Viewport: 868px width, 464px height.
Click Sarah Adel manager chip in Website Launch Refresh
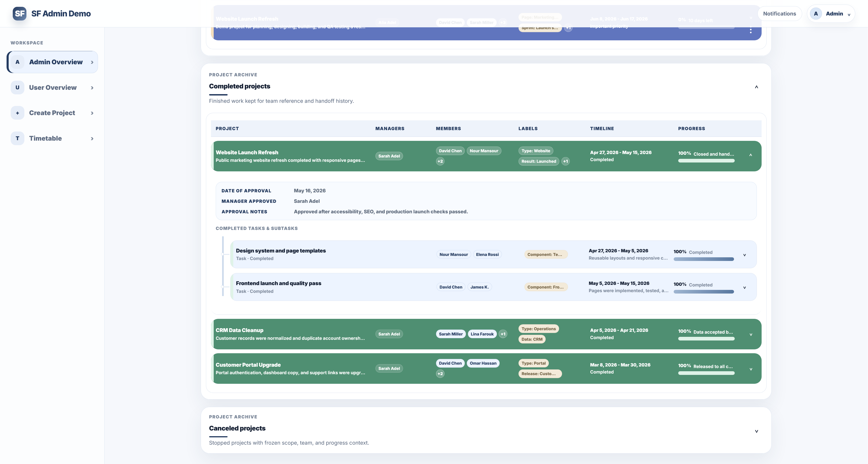pyautogui.click(x=389, y=156)
